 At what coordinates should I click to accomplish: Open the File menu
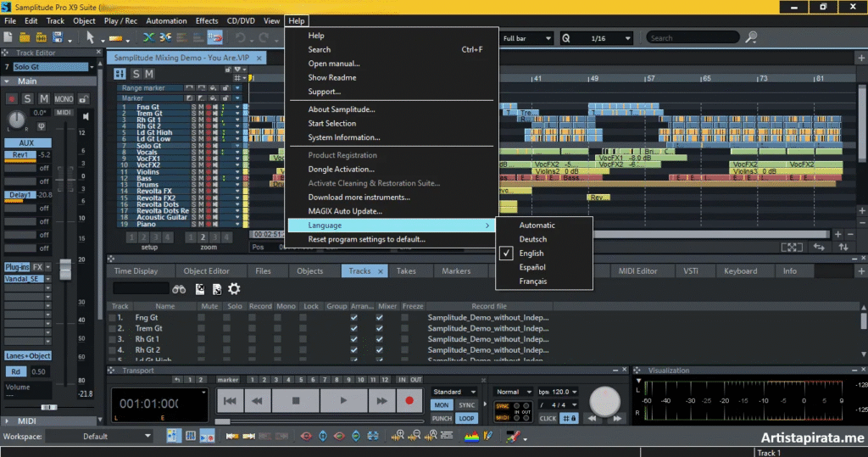tap(10, 21)
